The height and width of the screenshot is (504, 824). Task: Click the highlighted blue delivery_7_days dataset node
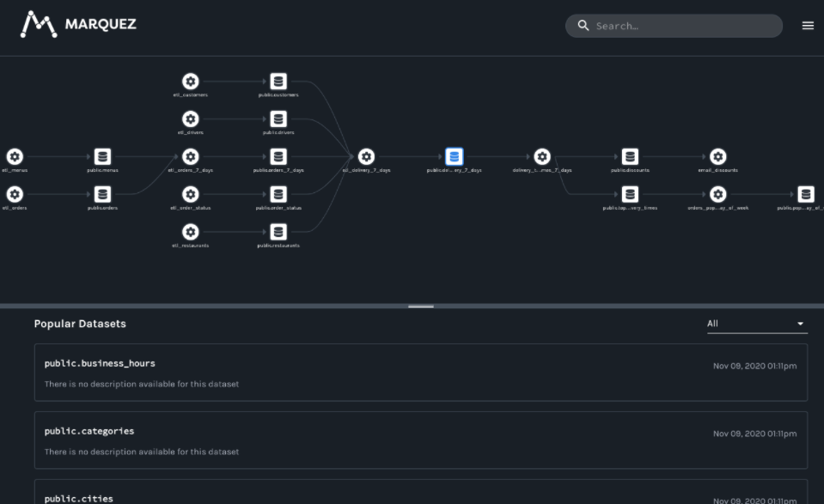[x=454, y=156]
